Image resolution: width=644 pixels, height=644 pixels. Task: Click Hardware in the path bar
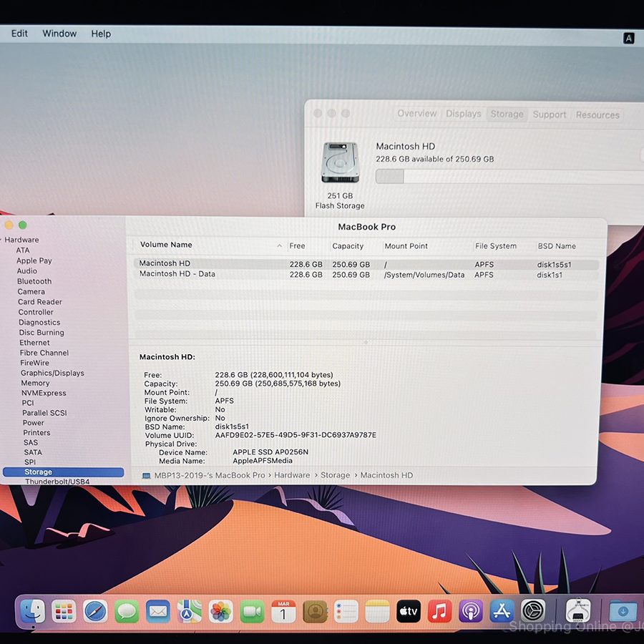coord(292,475)
